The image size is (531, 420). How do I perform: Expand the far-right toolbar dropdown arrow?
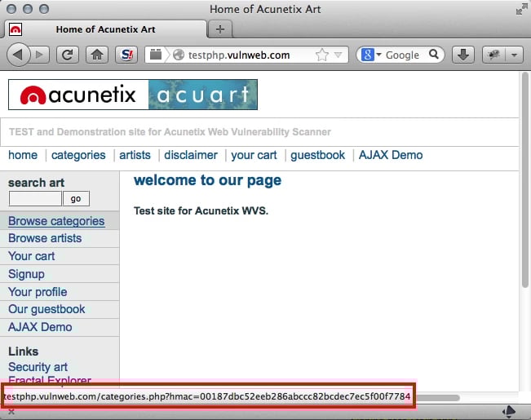tap(514, 55)
